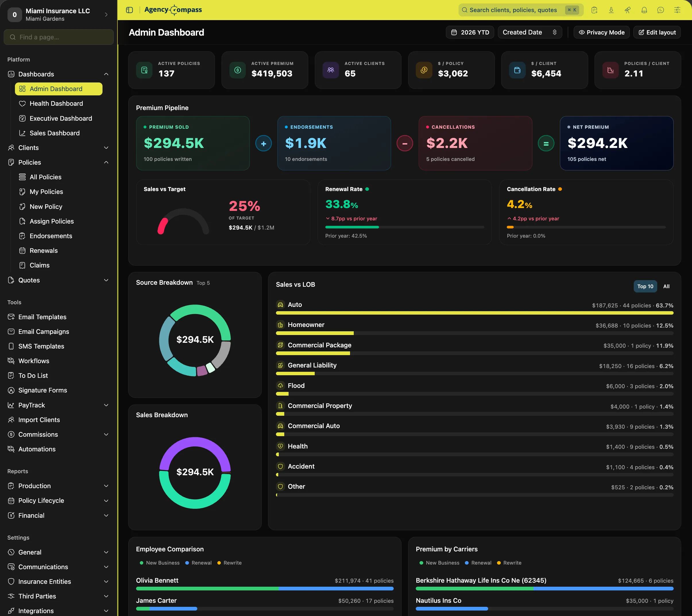Click the $ / Policy coin icon
The width and height of the screenshot is (692, 616).
tap(424, 70)
